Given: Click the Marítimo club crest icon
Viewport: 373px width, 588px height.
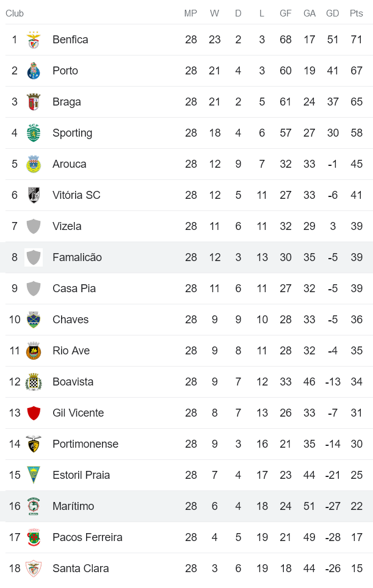Looking at the screenshot, I should (x=34, y=507).
